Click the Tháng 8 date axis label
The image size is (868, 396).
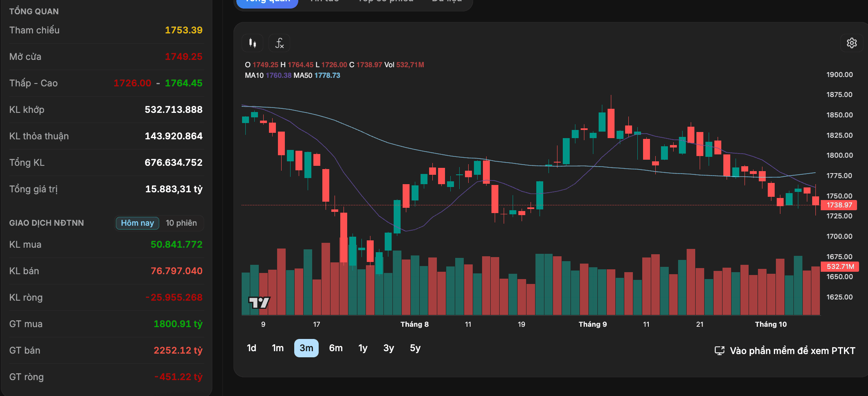(x=414, y=324)
